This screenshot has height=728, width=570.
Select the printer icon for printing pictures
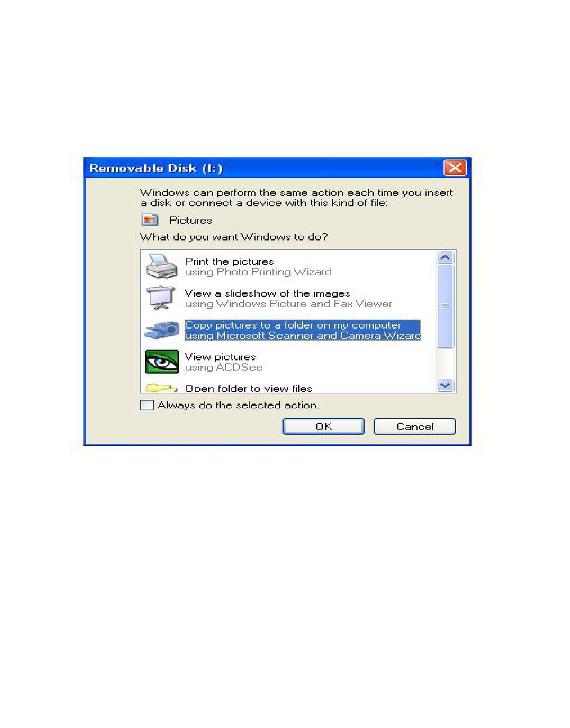click(162, 267)
